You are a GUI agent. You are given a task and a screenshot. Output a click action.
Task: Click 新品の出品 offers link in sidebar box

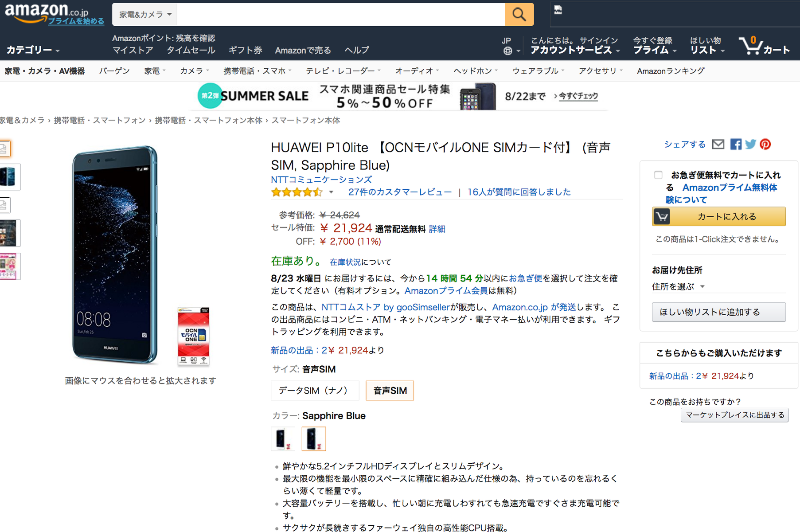point(702,376)
